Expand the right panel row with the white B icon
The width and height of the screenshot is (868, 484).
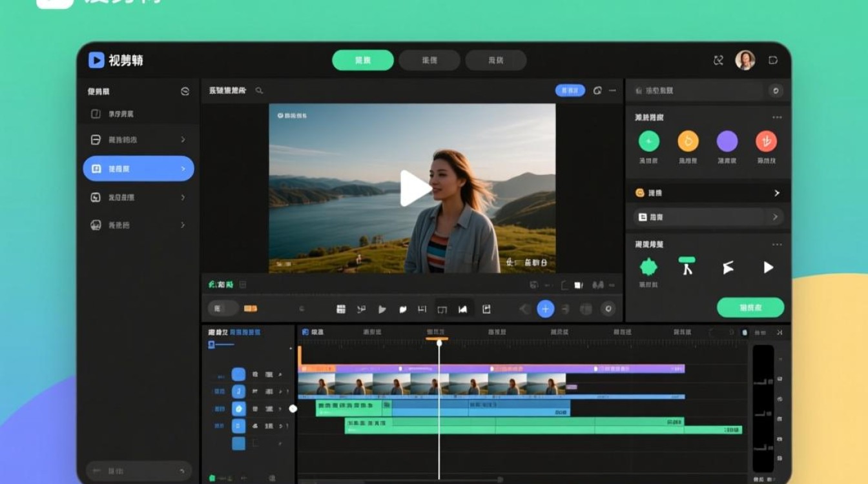[x=708, y=217]
